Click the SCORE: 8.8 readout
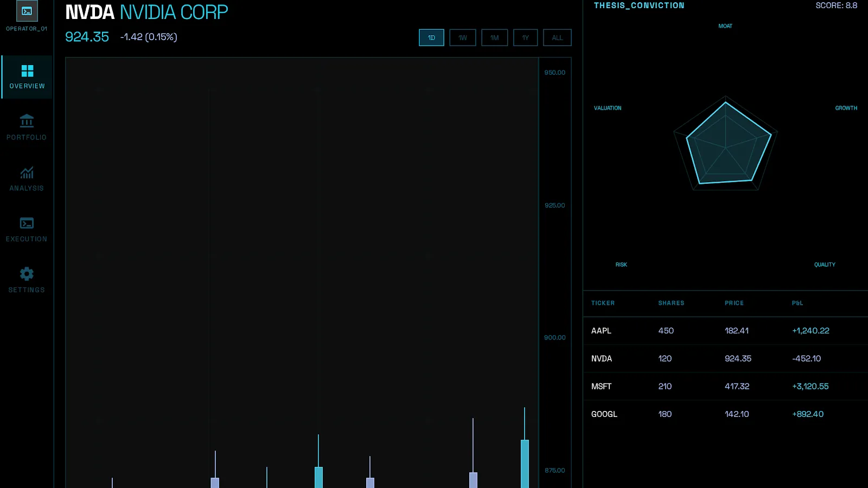The height and width of the screenshot is (488, 868). pos(837,5)
